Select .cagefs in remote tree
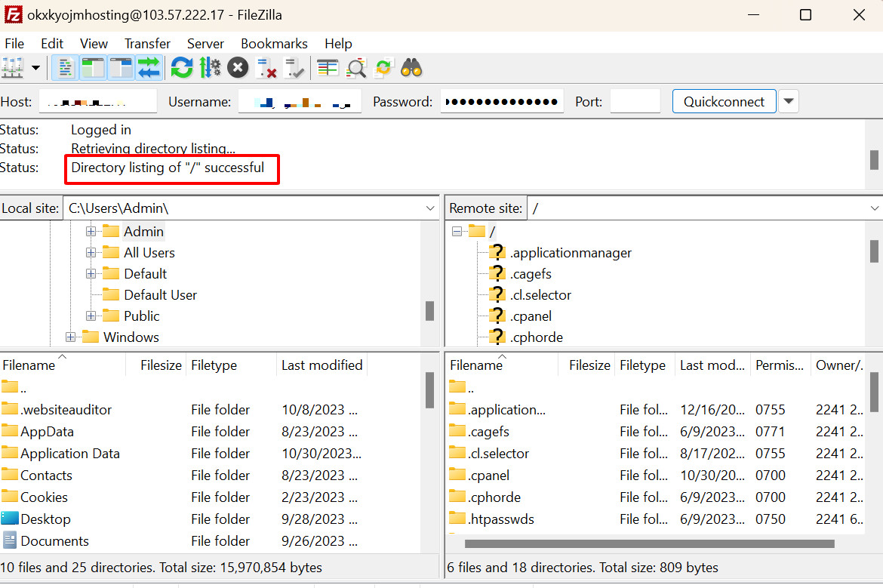Viewport: 883px width, 588px height. coord(531,274)
